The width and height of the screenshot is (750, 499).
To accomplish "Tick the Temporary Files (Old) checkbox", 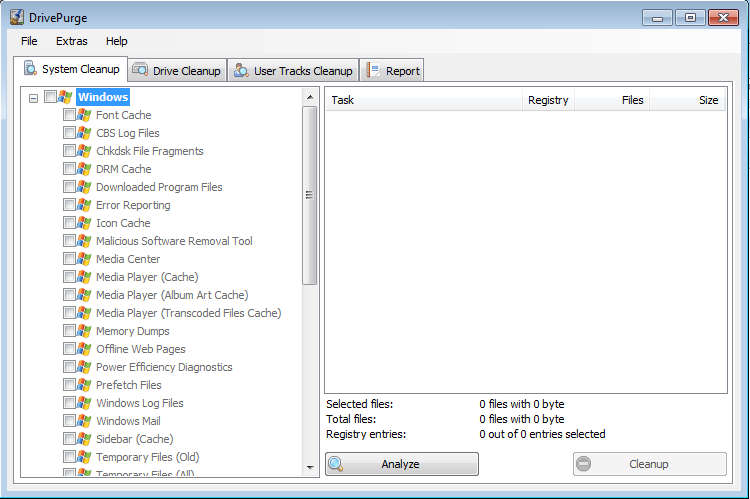I will [69, 456].
